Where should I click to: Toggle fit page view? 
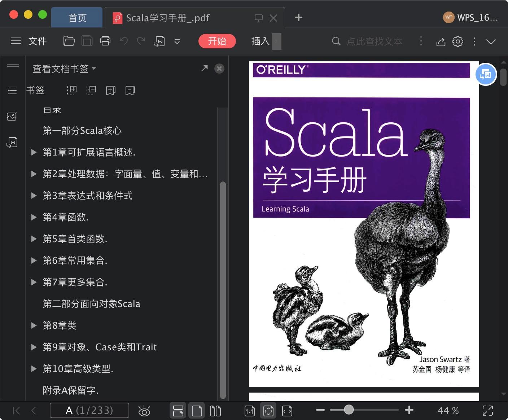(x=268, y=411)
